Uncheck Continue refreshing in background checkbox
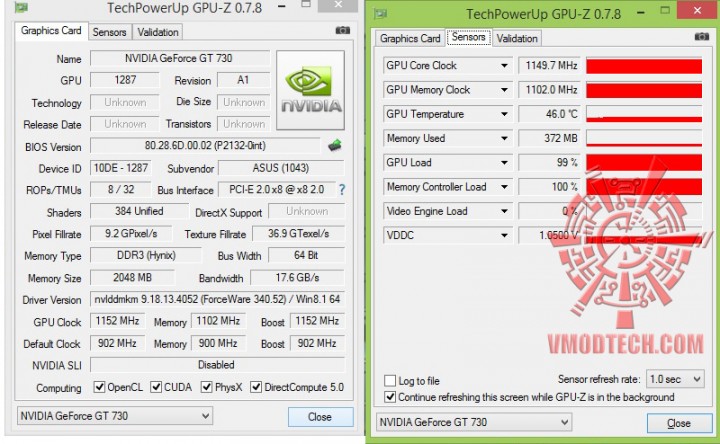 pos(390,397)
